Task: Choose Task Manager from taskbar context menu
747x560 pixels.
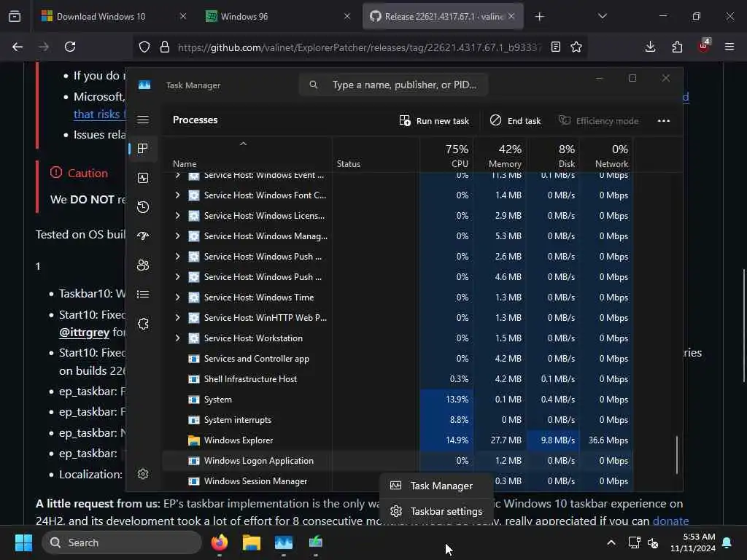Action: 437,486
